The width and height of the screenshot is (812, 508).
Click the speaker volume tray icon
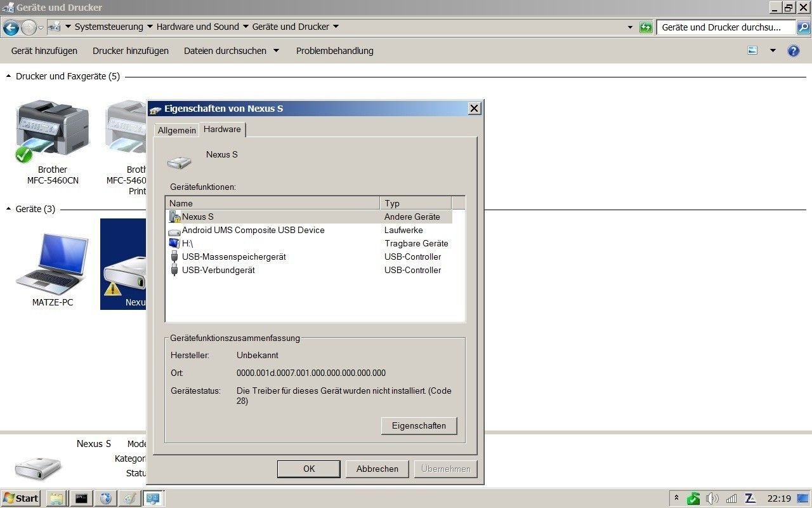coord(712,498)
